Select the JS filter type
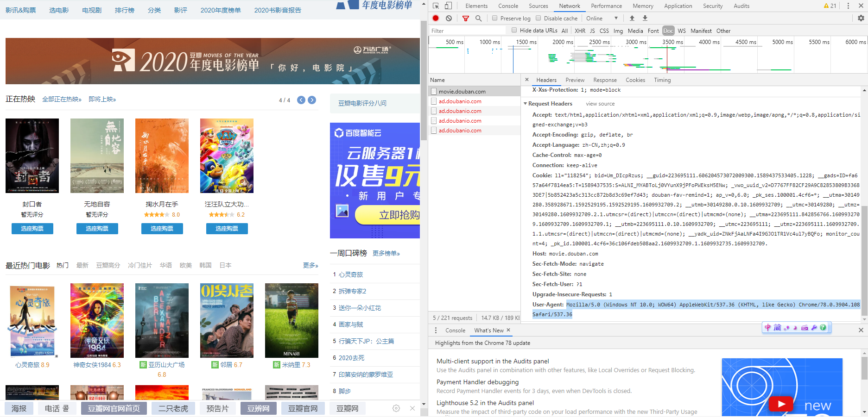The image size is (868, 418). 592,31
